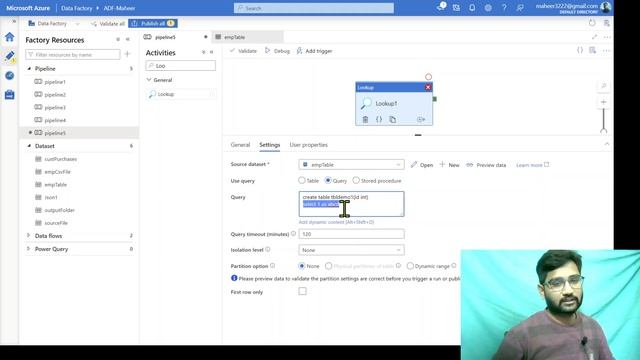
Task: Open pipeline code view braces icon
Action: pos(580,51)
